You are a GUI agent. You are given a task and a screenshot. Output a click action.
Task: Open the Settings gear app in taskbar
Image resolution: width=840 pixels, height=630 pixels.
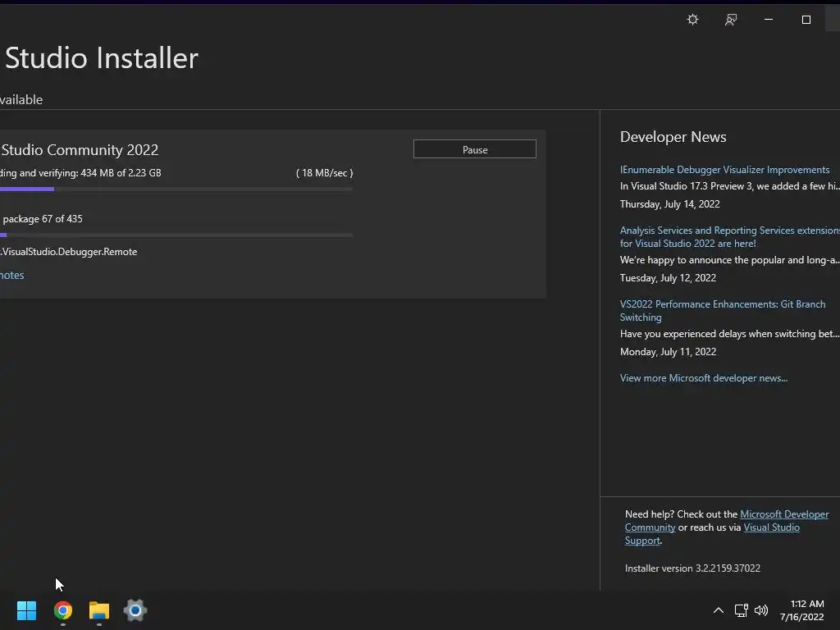click(x=135, y=610)
